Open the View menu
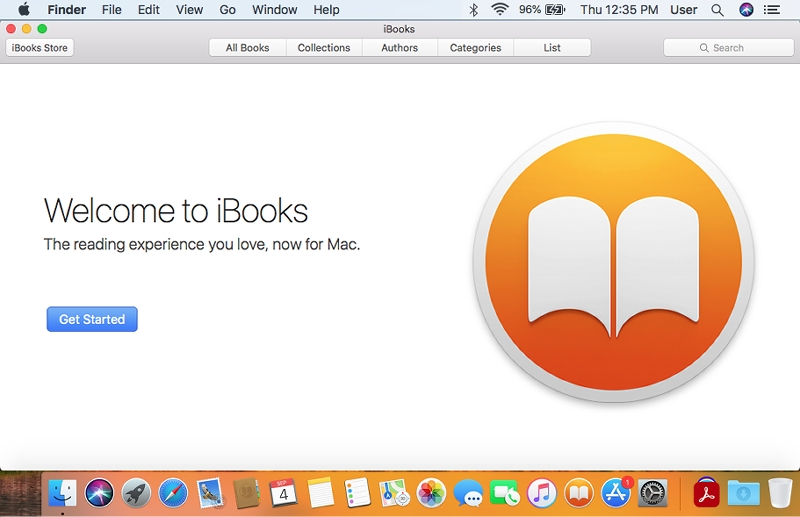The height and width of the screenshot is (517, 800). pos(189,10)
